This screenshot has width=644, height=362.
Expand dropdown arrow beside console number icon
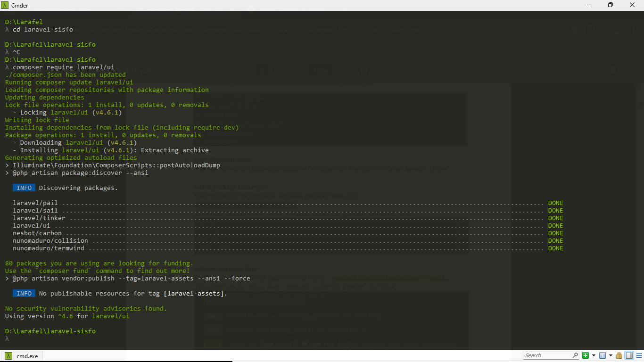[611, 355]
